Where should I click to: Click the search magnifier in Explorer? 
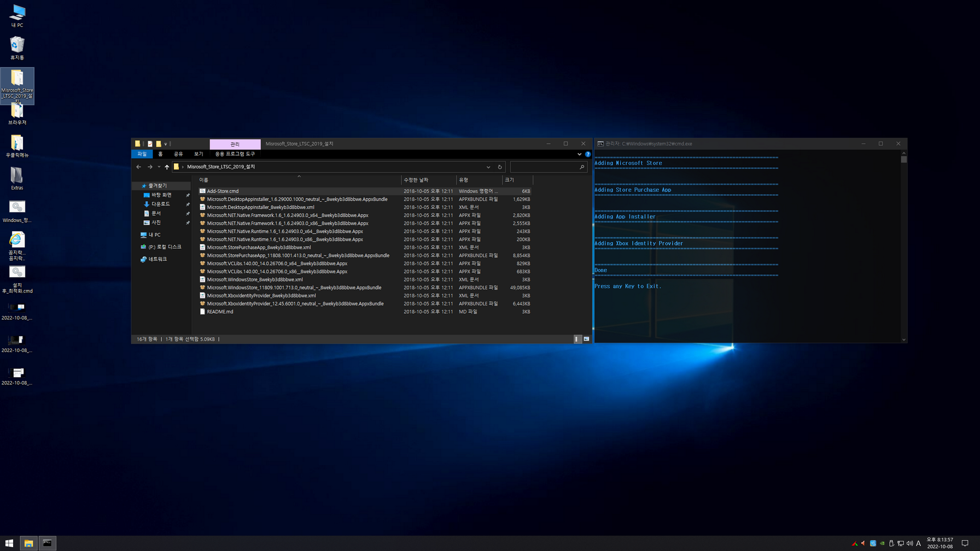[x=582, y=167]
